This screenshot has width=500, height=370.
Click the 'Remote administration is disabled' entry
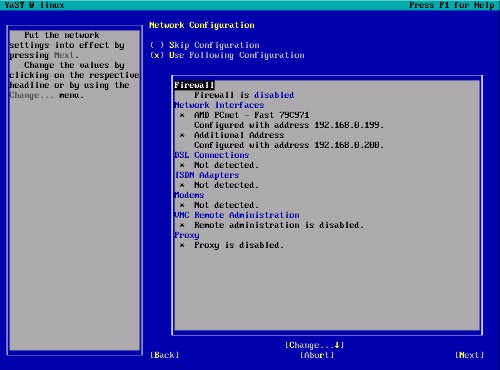tap(279, 225)
